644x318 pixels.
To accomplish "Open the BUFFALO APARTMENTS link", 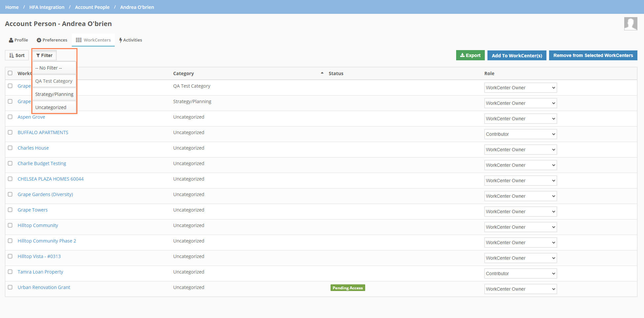I will (43, 132).
